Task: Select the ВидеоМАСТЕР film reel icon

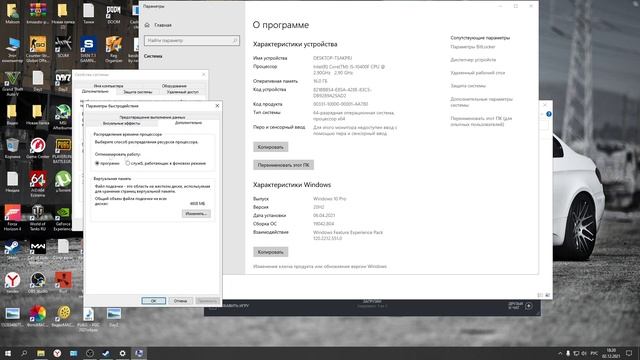Action: (63, 316)
